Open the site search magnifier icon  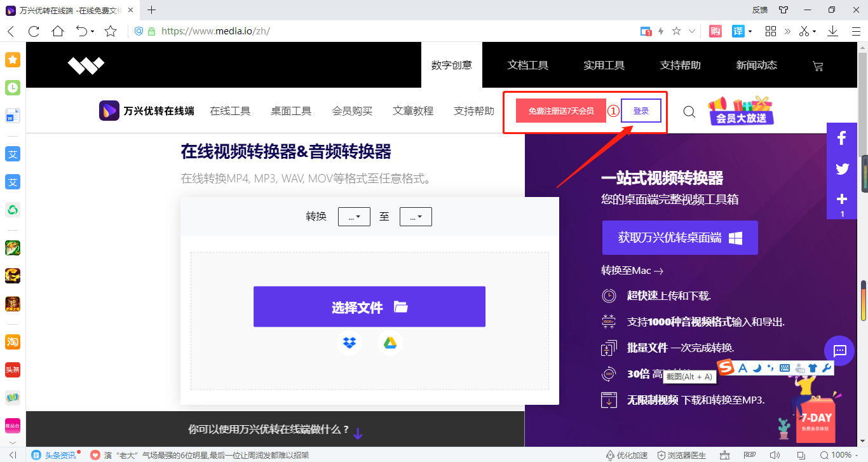689,111
